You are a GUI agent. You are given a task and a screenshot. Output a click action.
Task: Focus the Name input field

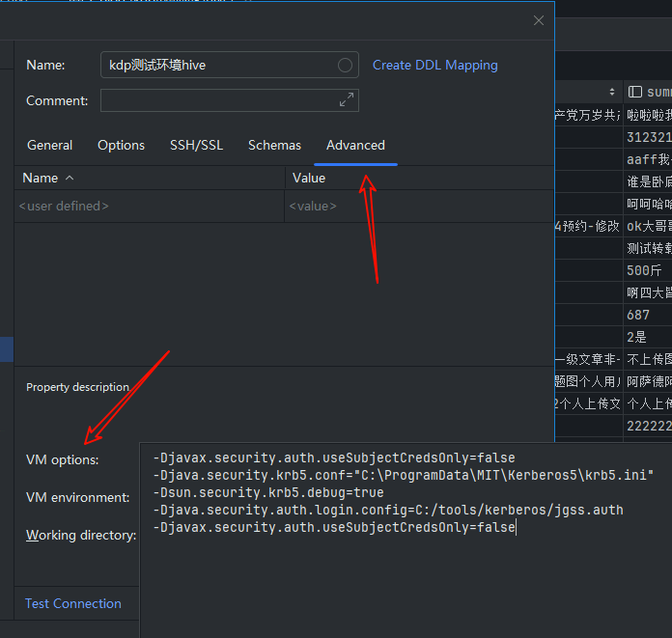pyautogui.click(x=229, y=65)
